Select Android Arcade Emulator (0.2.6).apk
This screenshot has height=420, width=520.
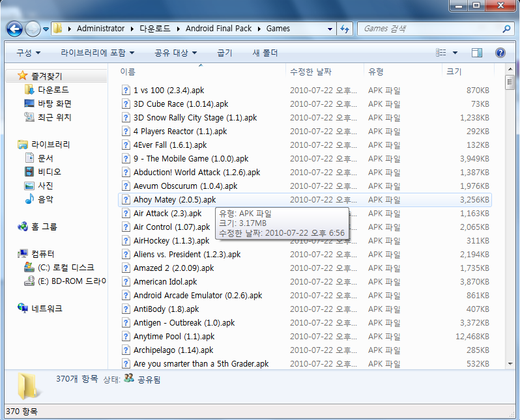[197, 296]
